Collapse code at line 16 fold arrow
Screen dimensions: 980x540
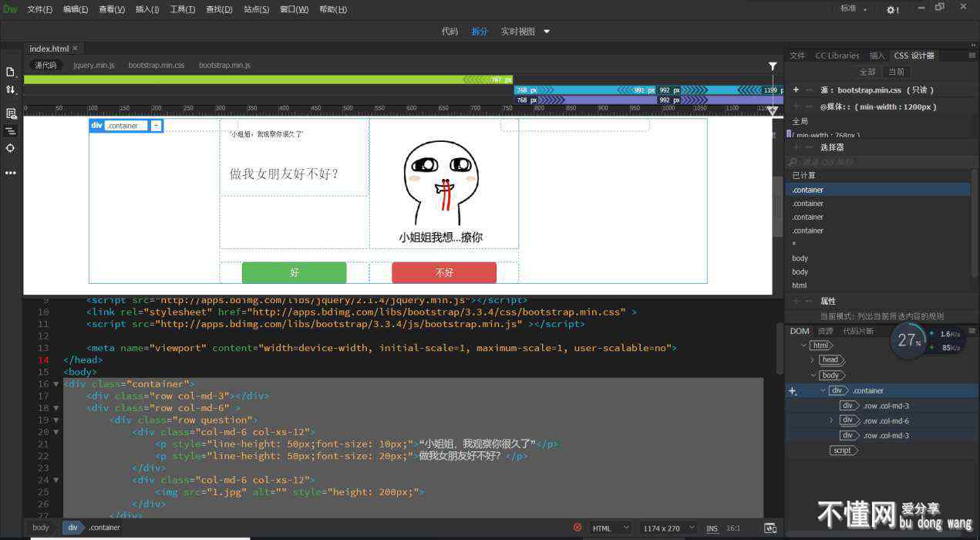tap(56, 384)
